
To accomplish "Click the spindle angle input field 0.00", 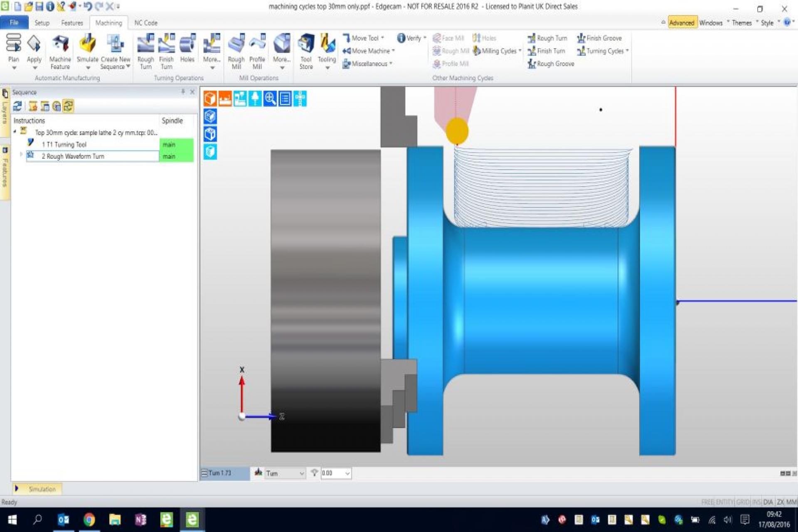I will point(330,473).
